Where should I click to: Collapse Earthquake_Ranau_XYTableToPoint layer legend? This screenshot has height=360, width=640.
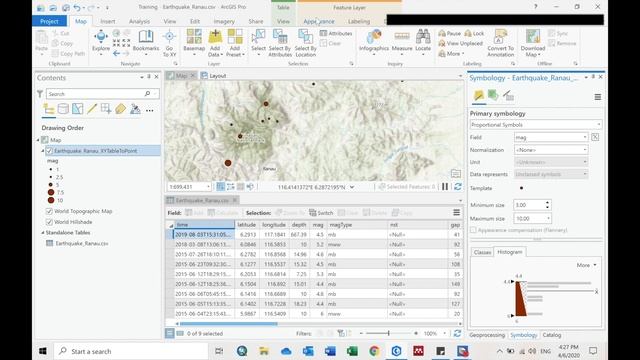click(42, 151)
